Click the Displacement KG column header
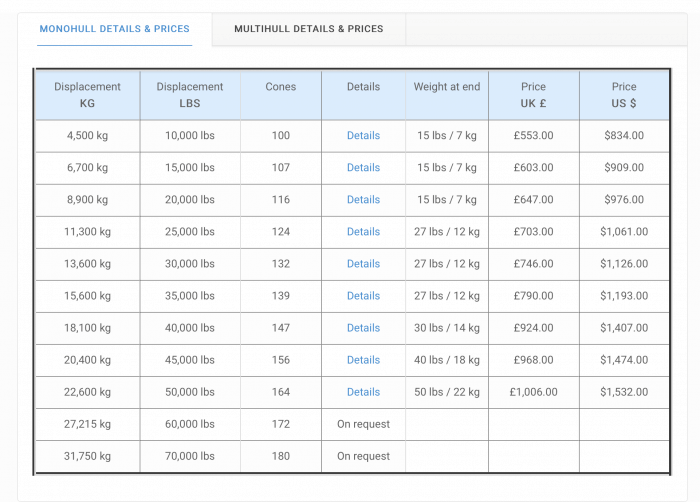 point(88,95)
